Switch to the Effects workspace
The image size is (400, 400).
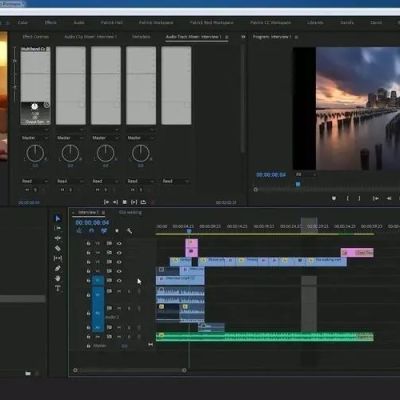[51, 22]
